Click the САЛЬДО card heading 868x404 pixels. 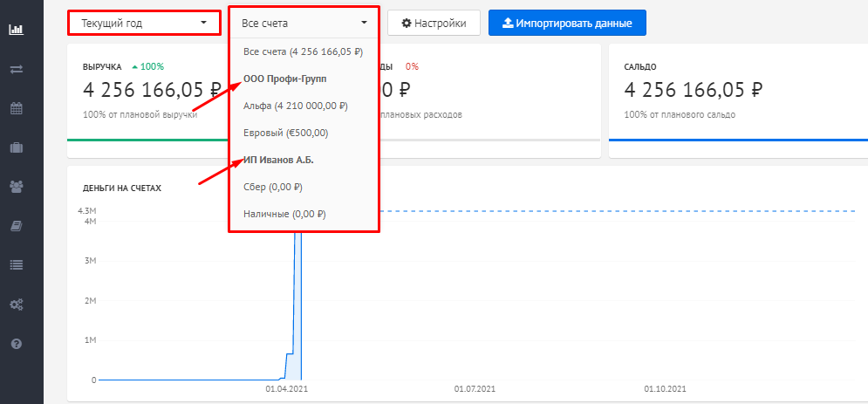coord(640,66)
